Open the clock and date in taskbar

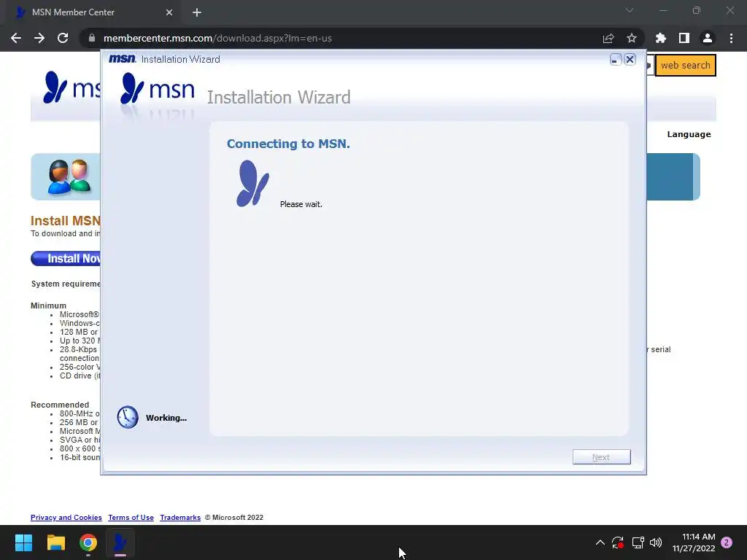pos(694,542)
